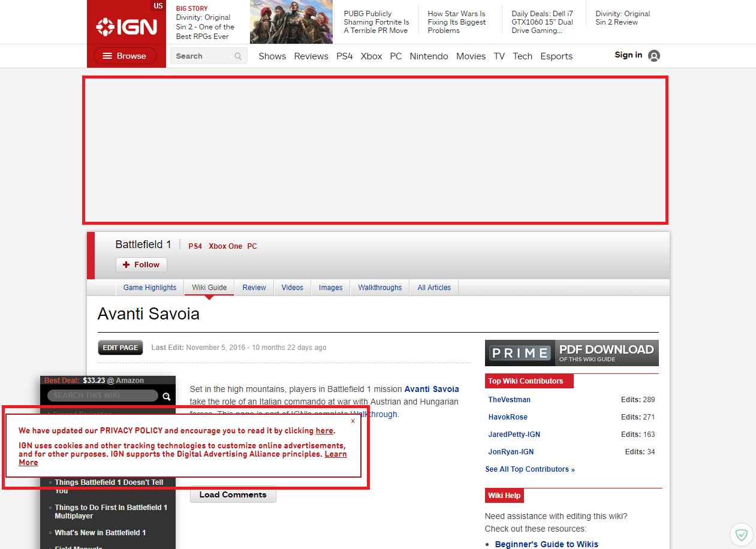Open JonRyan-IGN contributor profile
756x549 pixels.
click(x=511, y=452)
